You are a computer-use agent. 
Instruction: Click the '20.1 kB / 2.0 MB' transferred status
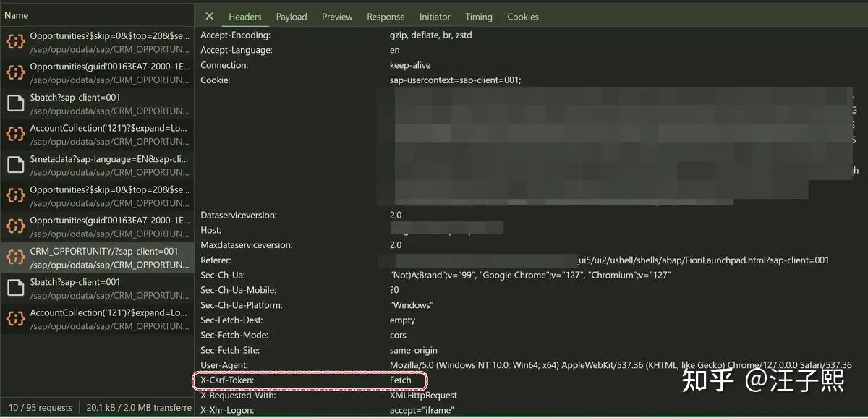point(139,407)
